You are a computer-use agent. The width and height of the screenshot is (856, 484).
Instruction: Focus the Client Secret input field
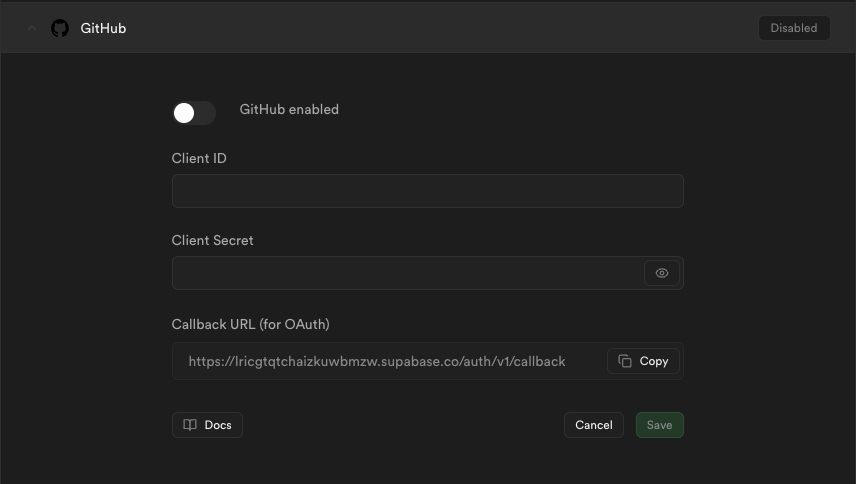pos(408,273)
